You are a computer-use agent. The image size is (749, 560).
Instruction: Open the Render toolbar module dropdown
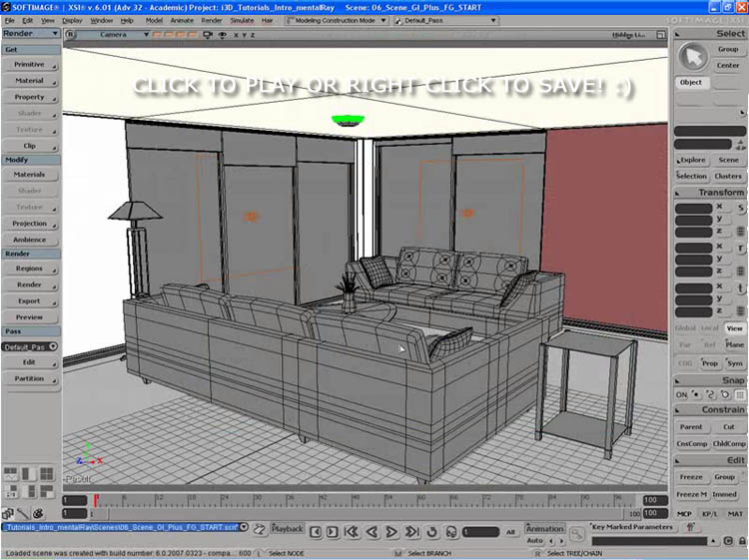pyautogui.click(x=30, y=33)
